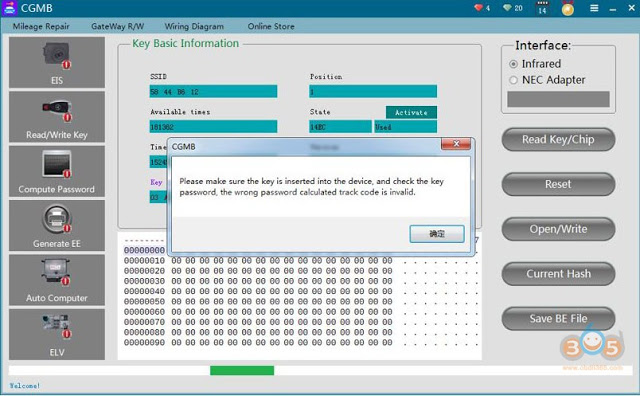This screenshot has height=396, width=640.
Task: Click the SSID value field
Action: tap(213, 91)
